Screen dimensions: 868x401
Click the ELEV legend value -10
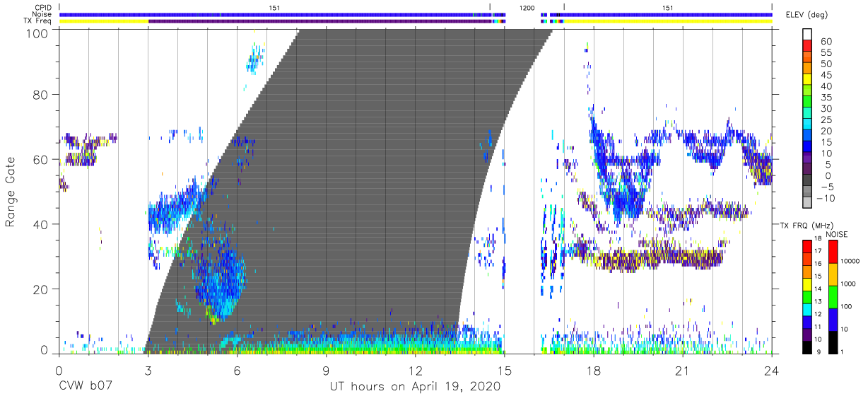(x=825, y=198)
